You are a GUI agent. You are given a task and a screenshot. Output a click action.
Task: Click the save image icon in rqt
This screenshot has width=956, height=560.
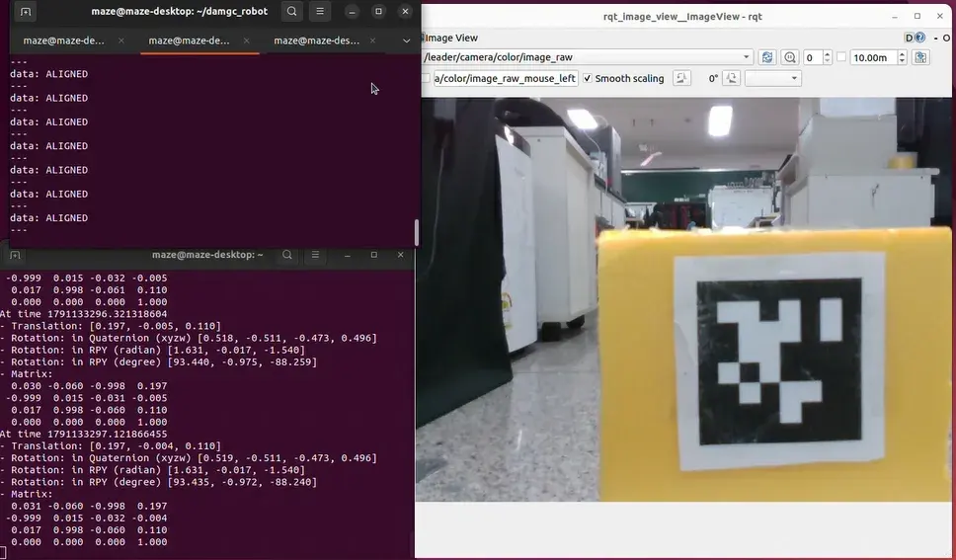click(920, 57)
